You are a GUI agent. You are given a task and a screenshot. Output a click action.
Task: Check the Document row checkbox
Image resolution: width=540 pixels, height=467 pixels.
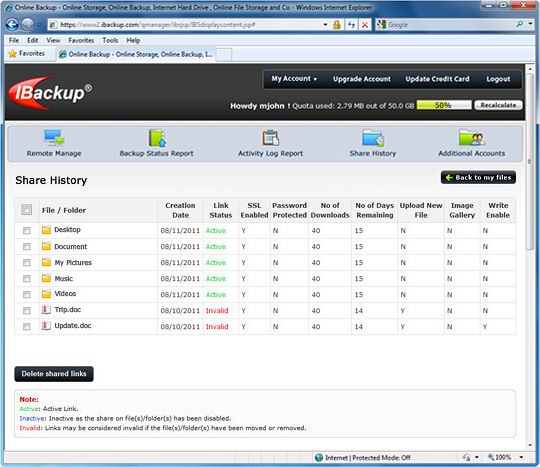(x=27, y=247)
